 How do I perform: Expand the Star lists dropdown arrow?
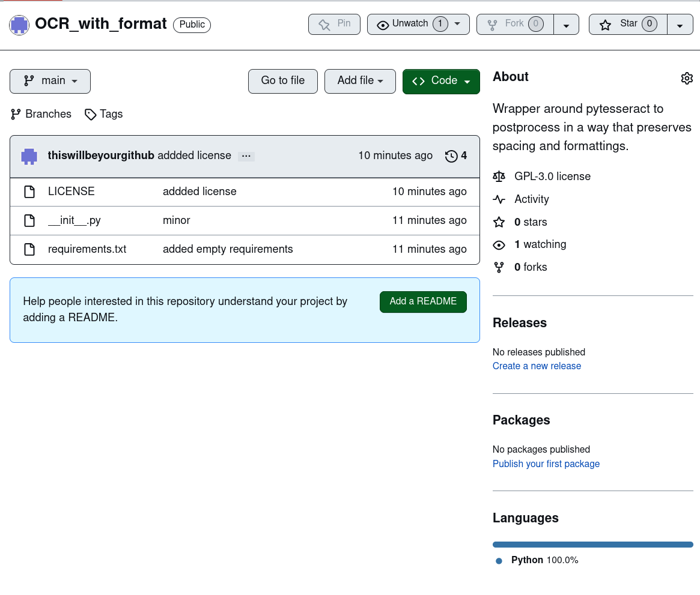click(x=680, y=25)
